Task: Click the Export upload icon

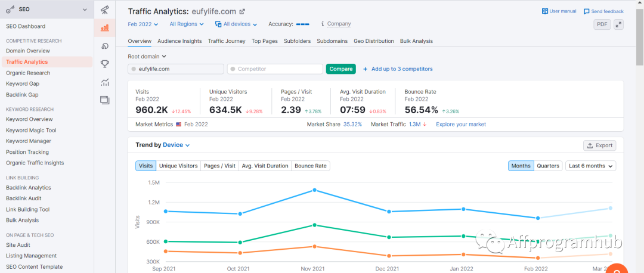Action: 590,145
